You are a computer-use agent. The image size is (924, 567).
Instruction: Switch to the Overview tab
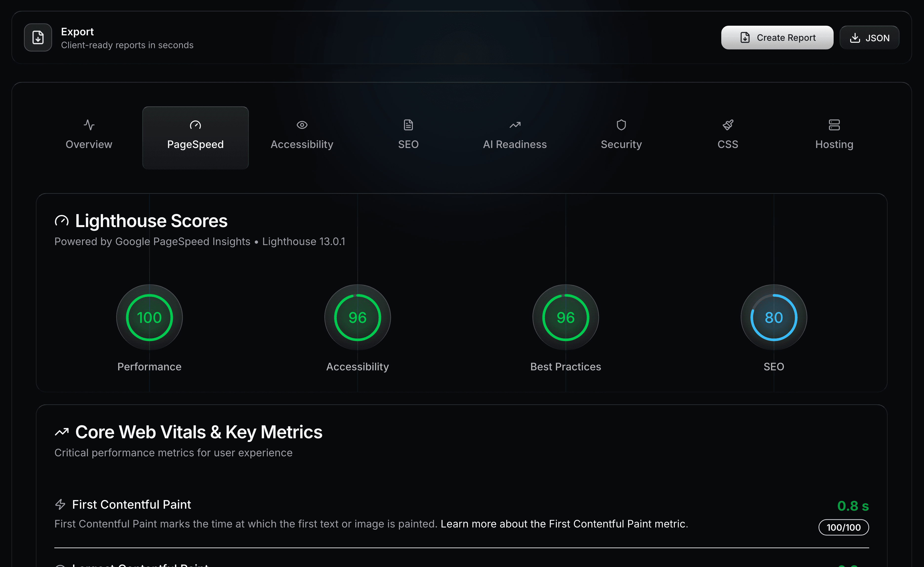point(89,138)
